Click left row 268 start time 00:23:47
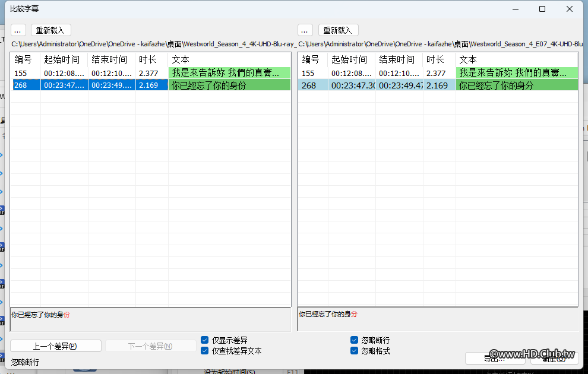Viewport: 588px width, 374px height. pyautogui.click(x=64, y=85)
